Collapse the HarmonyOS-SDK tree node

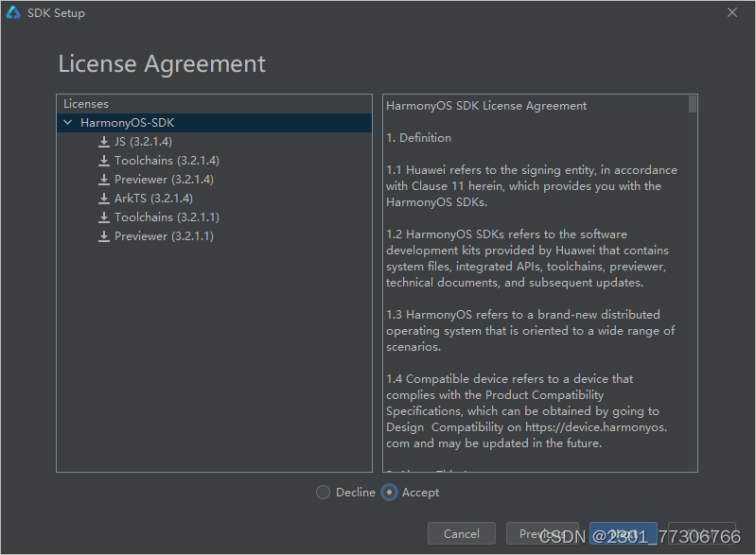(x=68, y=123)
